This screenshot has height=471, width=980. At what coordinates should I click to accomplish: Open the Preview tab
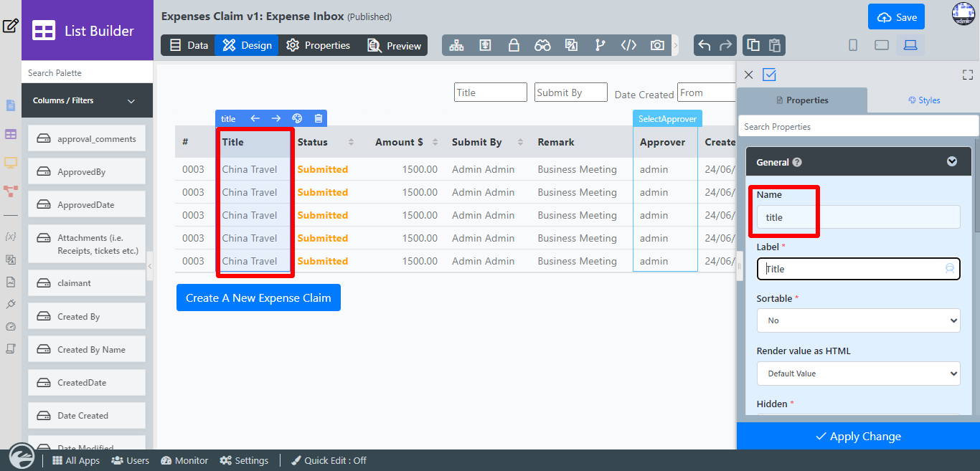pos(395,45)
